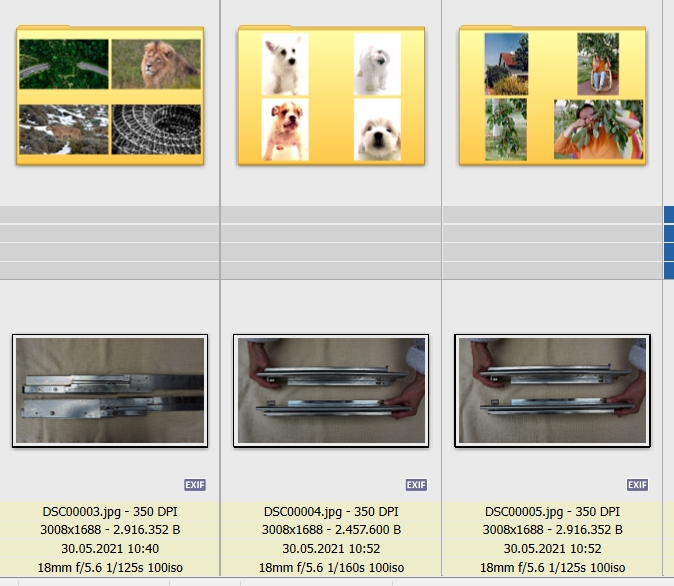Click the grey caption rows under the first folder
674x586 pixels.
(109, 243)
